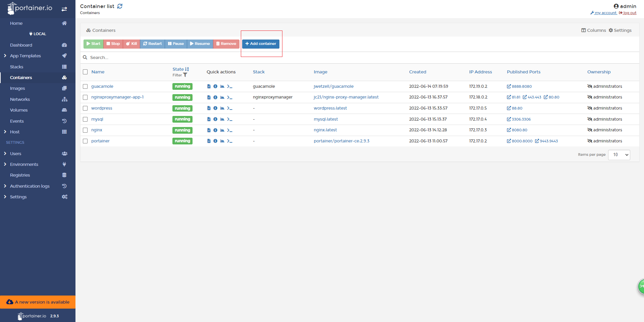Click the Kill button
The height and width of the screenshot is (322, 644).
point(131,44)
